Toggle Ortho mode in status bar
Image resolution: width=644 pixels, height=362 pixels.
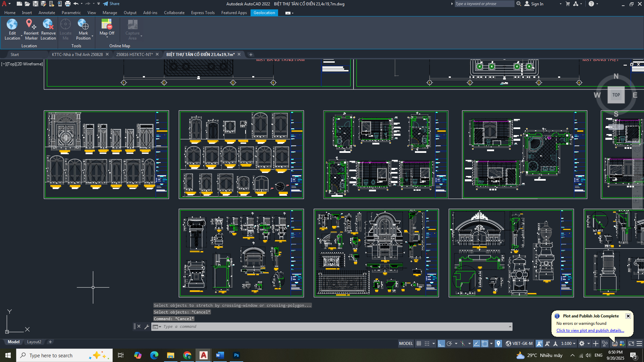pos(441,344)
